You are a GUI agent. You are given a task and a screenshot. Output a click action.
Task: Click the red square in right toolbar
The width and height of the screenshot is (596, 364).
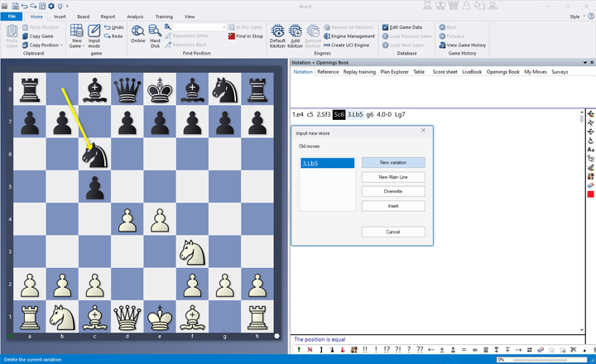click(x=590, y=194)
